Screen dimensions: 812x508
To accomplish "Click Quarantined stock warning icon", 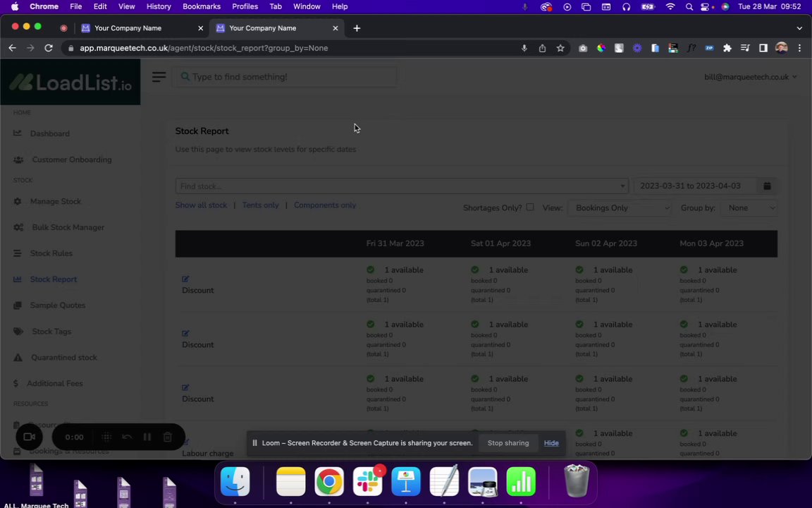I will (x=18, y=357).
